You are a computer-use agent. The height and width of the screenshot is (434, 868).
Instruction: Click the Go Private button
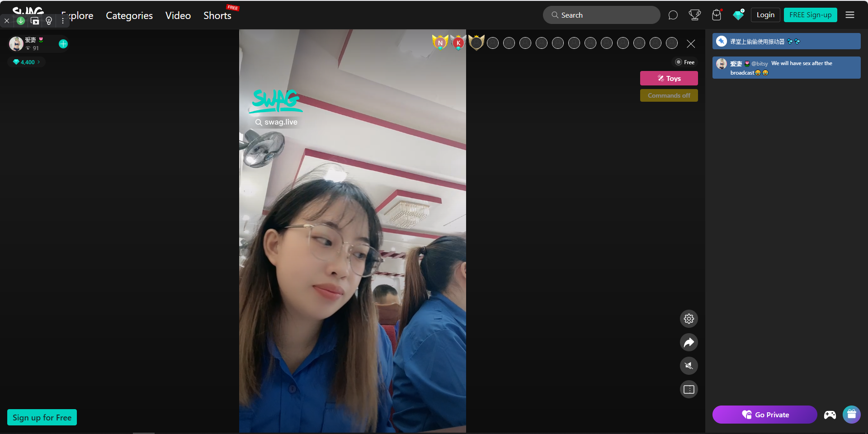pyautogui.click(x=764, y=415)
